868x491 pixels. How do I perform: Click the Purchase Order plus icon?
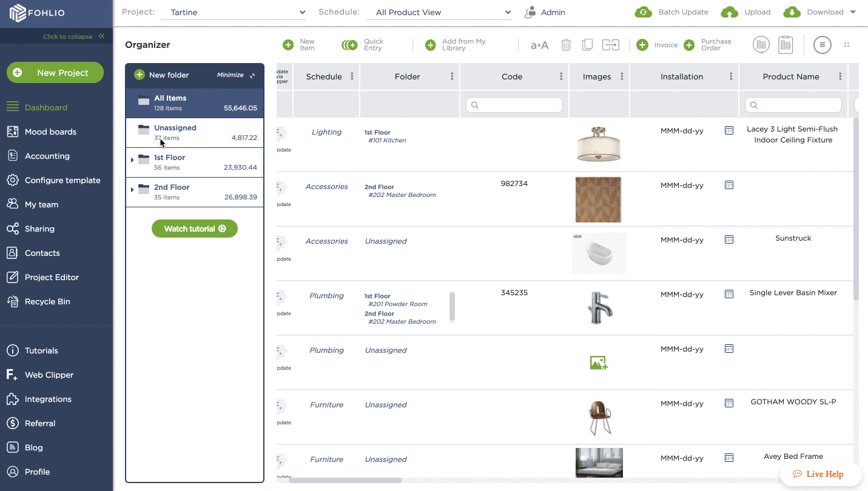(689, 45)
